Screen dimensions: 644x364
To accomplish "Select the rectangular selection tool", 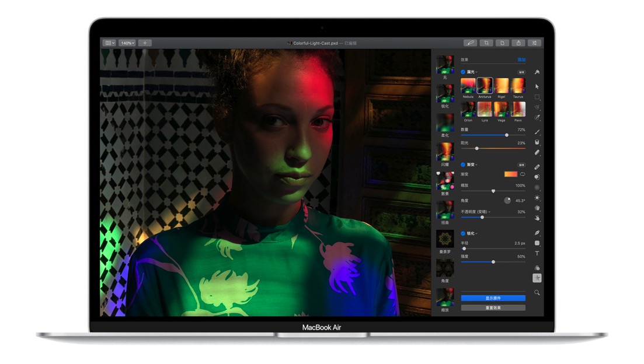I will (537, 97).
